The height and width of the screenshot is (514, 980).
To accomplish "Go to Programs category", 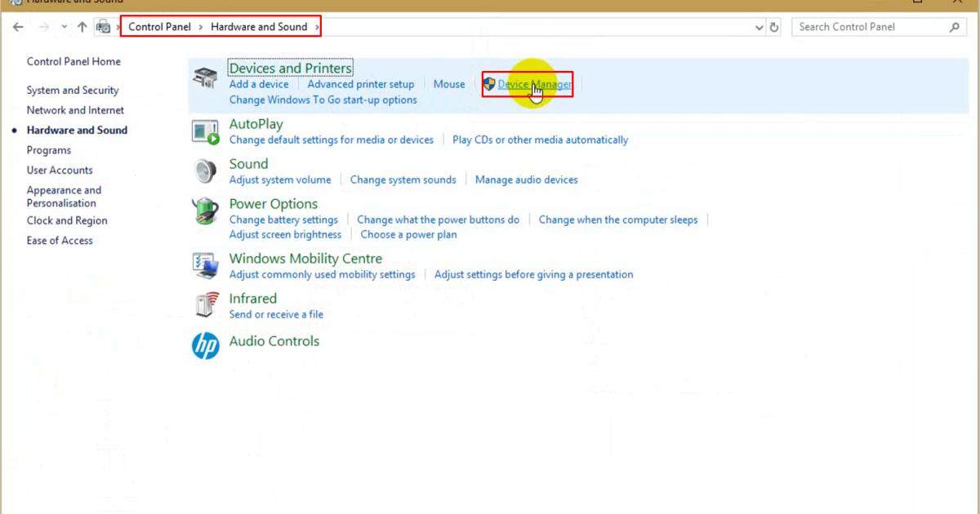I will point(49,150).
